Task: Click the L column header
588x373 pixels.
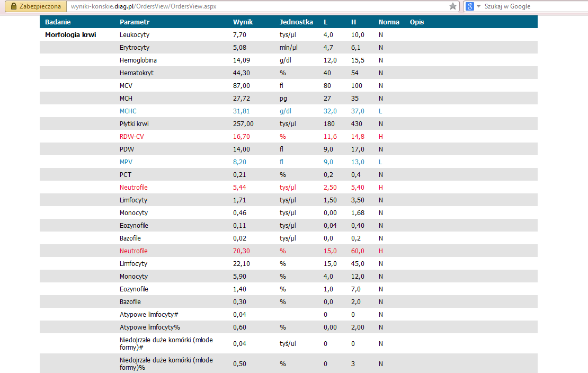Action: tap(325, 22)
